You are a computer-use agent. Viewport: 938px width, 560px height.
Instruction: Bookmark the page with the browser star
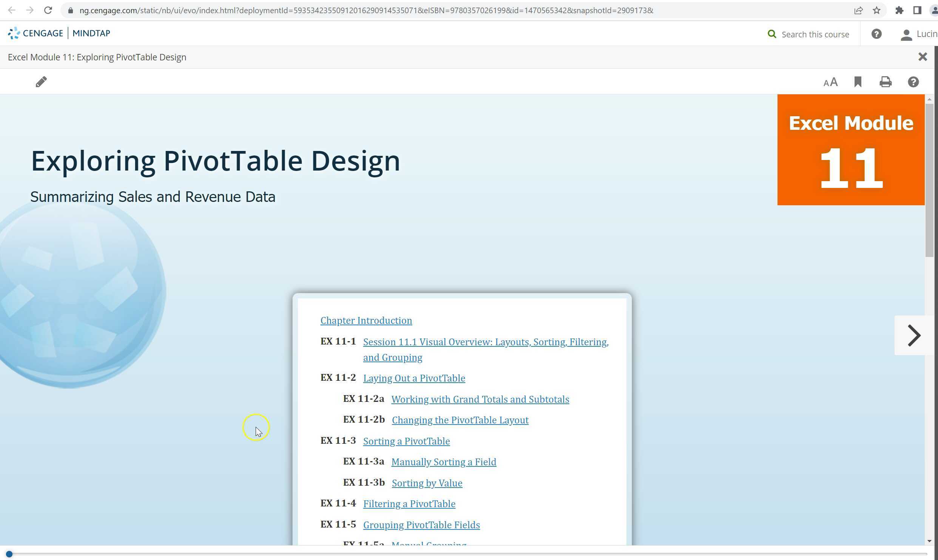876,10
